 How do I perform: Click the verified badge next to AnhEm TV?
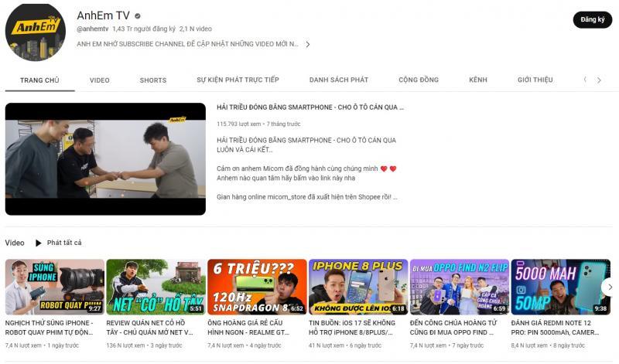click(138, 16)
